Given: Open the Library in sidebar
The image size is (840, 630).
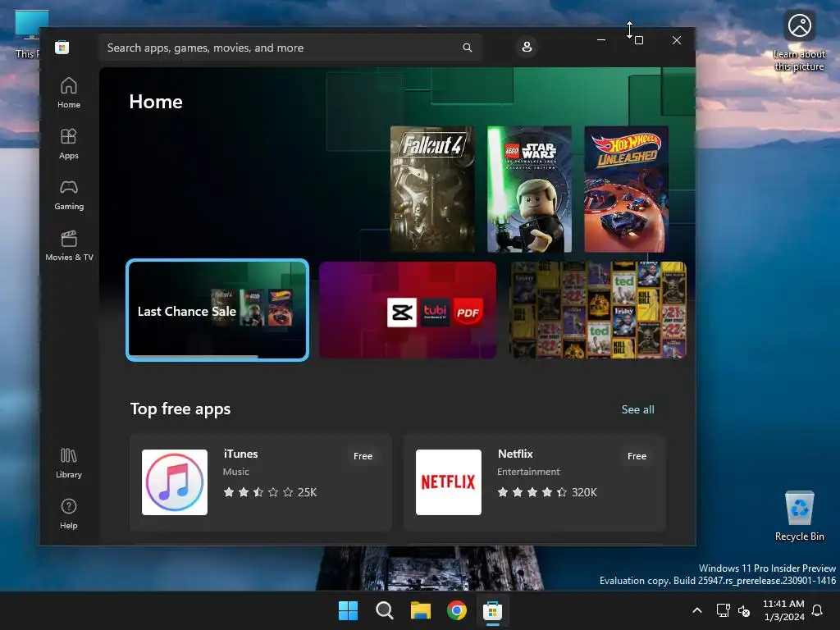Looking at the screenshot, I should tap(69, 463).
